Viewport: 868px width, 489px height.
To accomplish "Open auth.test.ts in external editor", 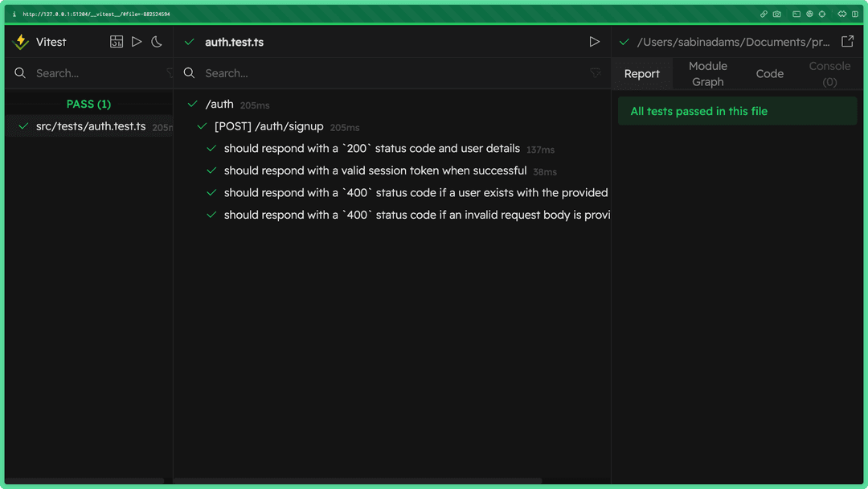I will 848,41.
